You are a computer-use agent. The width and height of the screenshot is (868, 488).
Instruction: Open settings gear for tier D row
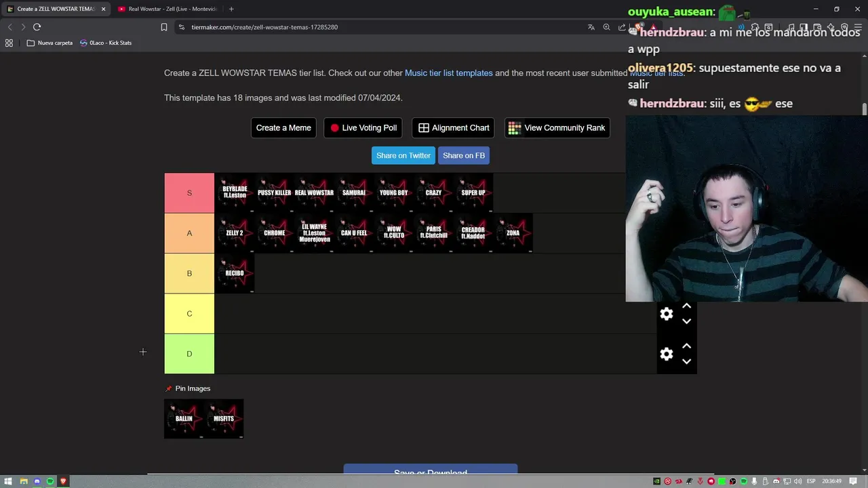coord(667,354)
